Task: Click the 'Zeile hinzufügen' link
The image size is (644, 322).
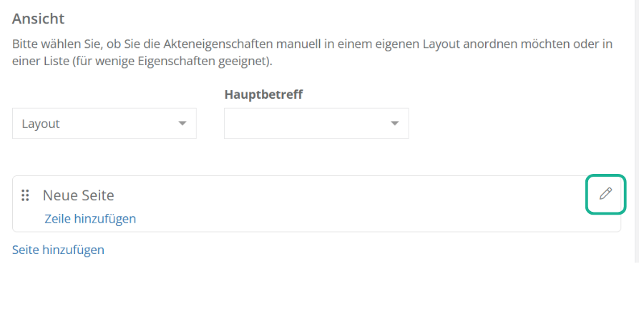Action: tap(90, 218)
